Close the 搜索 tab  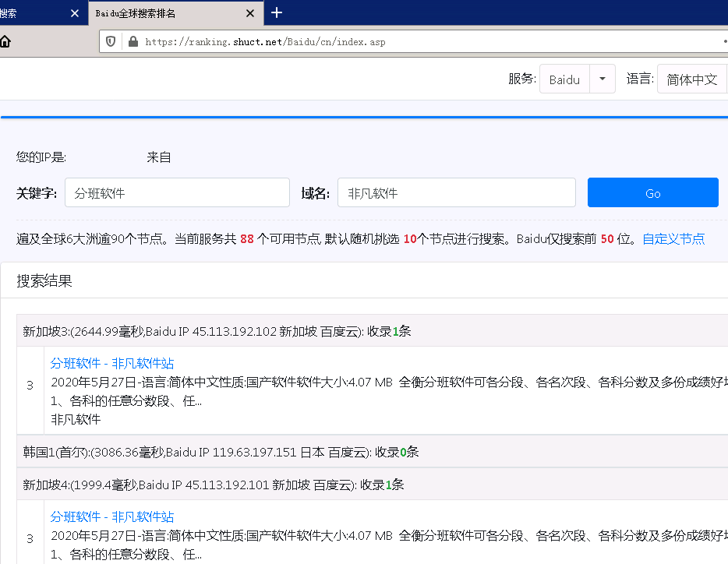click(75, 13)
